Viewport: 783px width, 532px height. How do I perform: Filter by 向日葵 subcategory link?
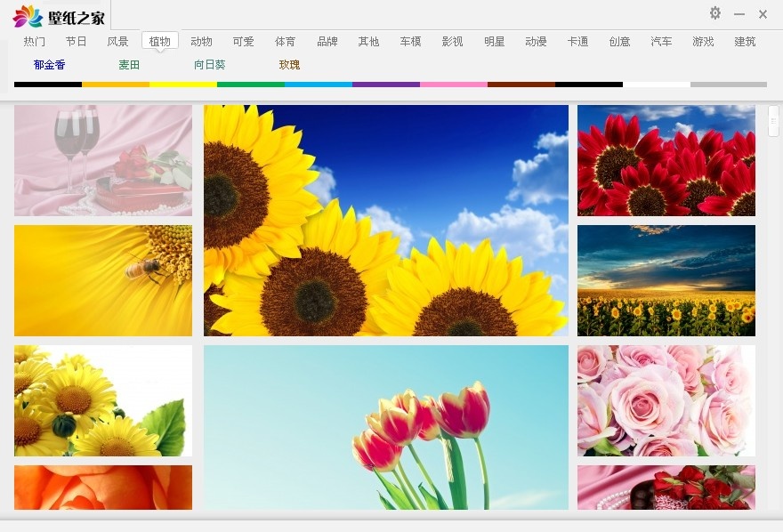tap(210, 64)
